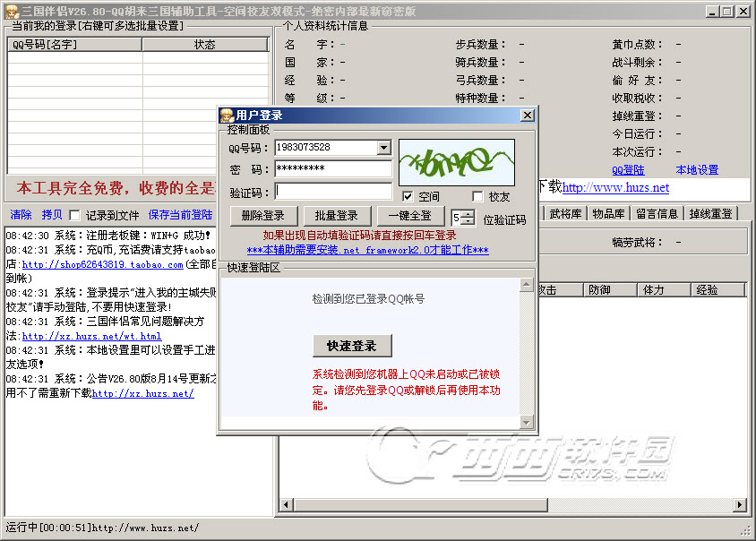Switch to the 物品库 tab
756x541 pixels.
point(608,213)
